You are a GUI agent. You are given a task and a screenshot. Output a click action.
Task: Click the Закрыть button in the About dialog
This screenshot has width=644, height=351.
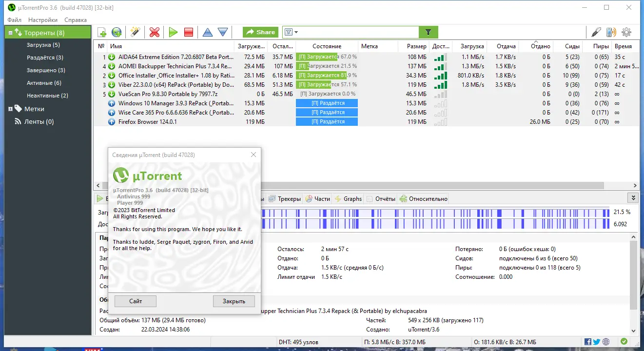coord(234,301)
